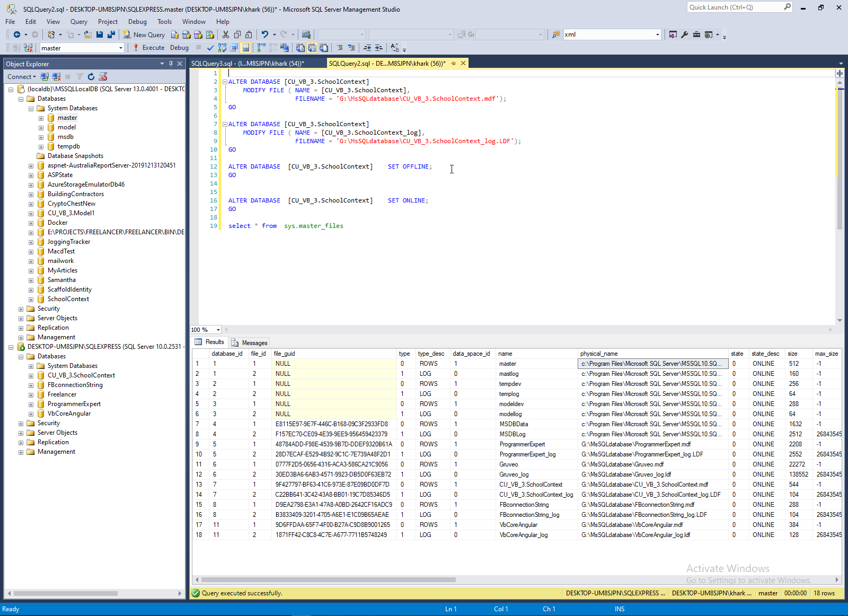Viewport: 848px width, 616px height.
Task: Click the Open File folder icon
Action: click(88, 34)
